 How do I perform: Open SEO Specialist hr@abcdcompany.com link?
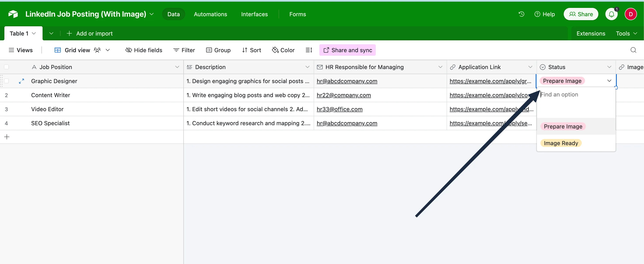coord(347,123)
